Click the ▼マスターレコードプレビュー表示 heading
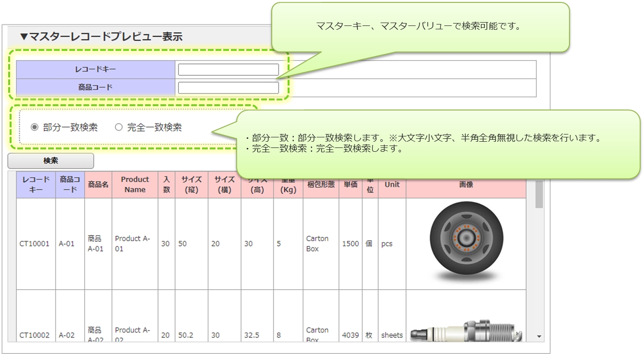 click(101, 37)
